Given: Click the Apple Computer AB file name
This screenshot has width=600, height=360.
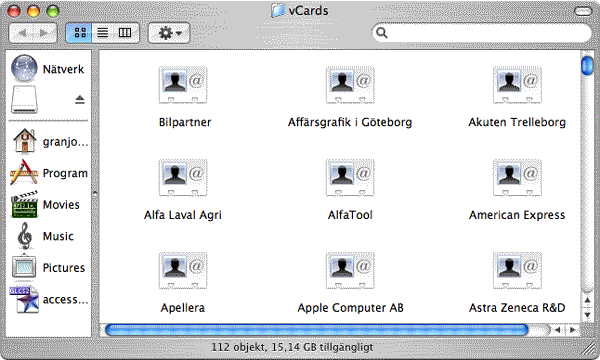Looking at the screenshot, I should point(351,308).
